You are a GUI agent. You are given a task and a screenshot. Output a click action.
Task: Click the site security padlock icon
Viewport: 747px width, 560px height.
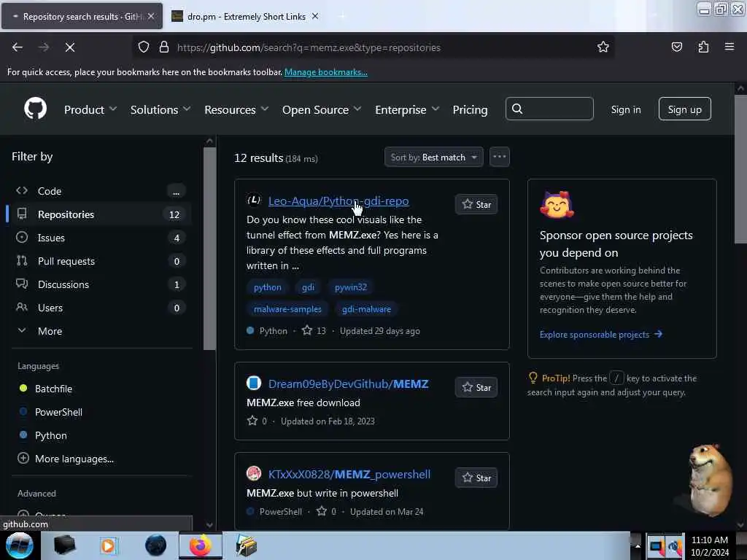pos(164,47)
